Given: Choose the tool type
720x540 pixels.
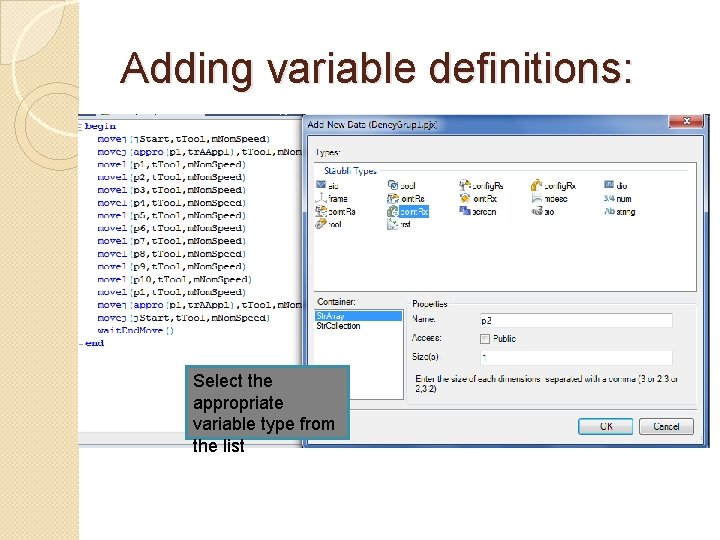Looking at the screenshot, I should pos(329,225).
